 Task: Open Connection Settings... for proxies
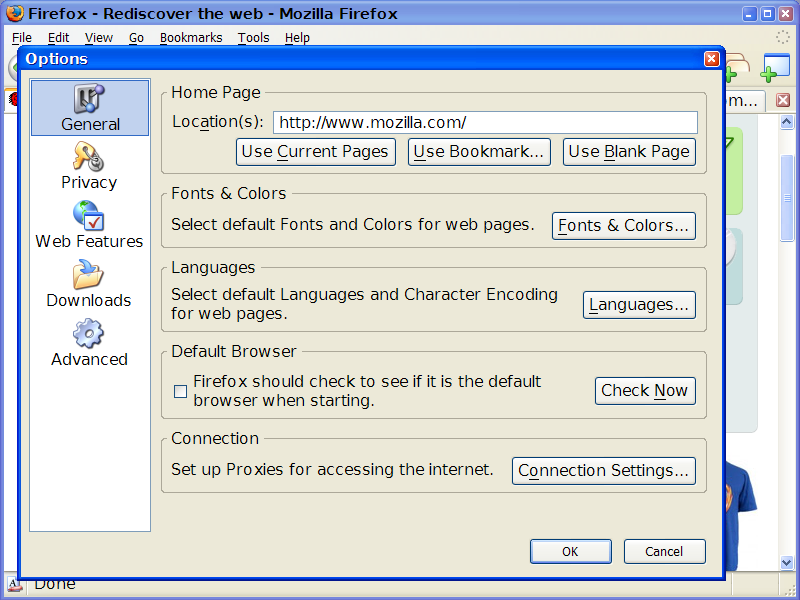point(603,471)
